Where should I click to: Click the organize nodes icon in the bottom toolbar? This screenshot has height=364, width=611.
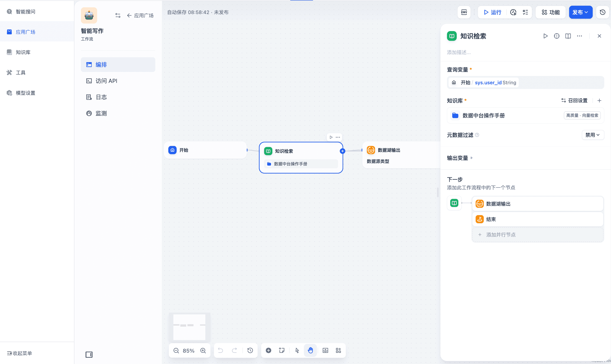[338, 351]
